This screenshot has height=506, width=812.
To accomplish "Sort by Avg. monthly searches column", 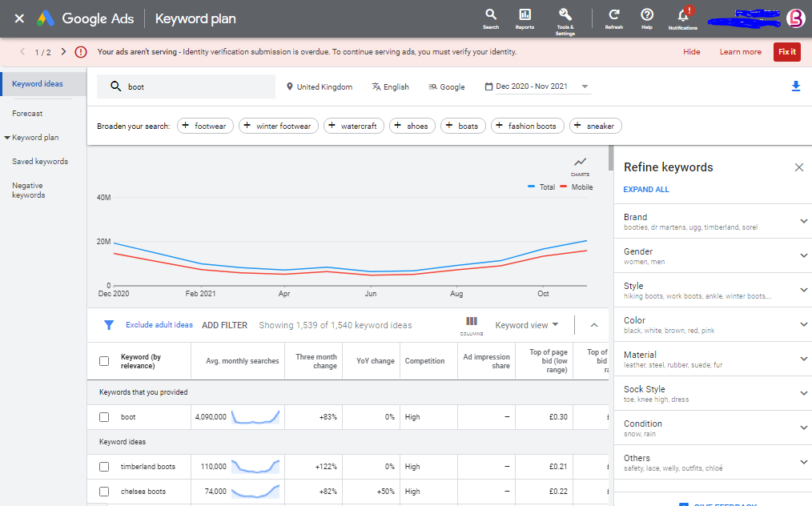I will click(243, 361).
